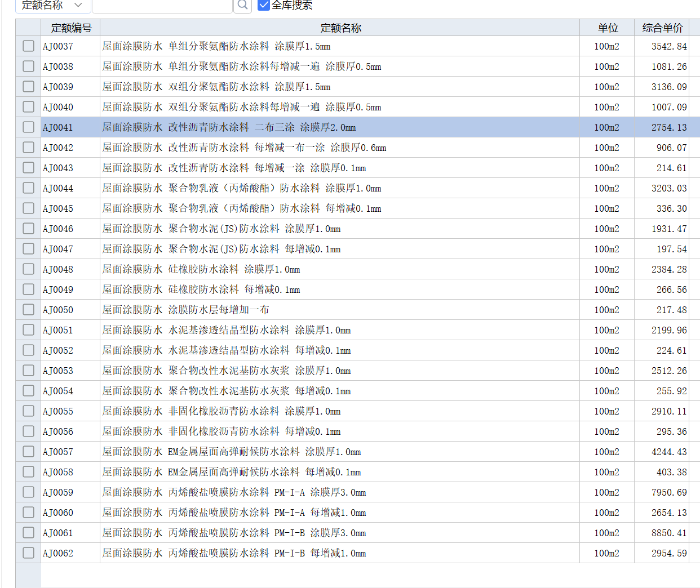
Task: Select the AJ0048 row checkbox
Action: point(28,269)
